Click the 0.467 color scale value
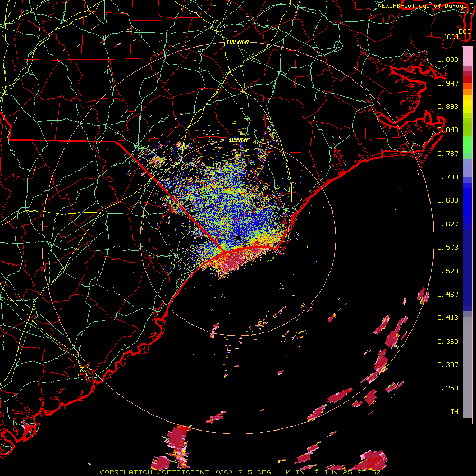The width and height of the screenshot is (476, 476). [448, 295]
